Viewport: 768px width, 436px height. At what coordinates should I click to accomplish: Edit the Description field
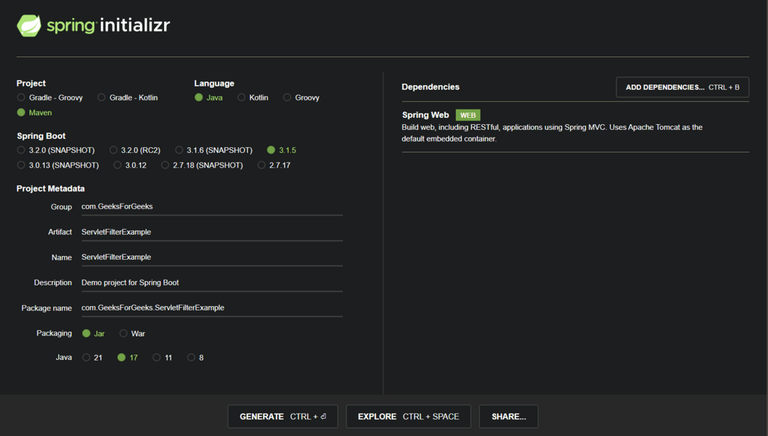[x=212, y=283]
